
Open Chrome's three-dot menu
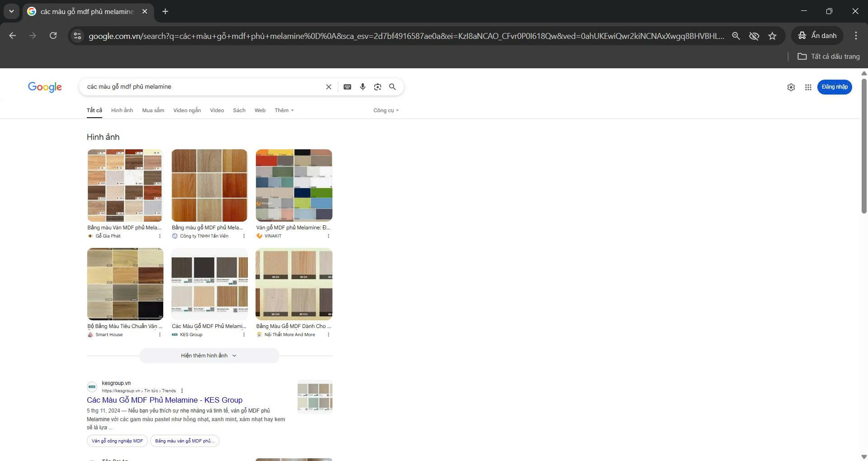(x=856, y=36)
